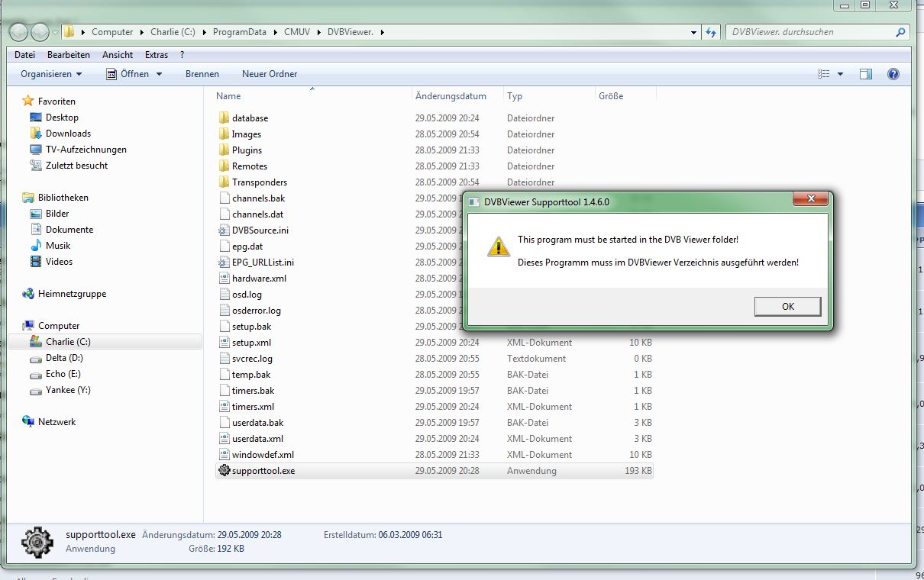Expand the Öffnen dropdown arrow

tap(159, 74)
